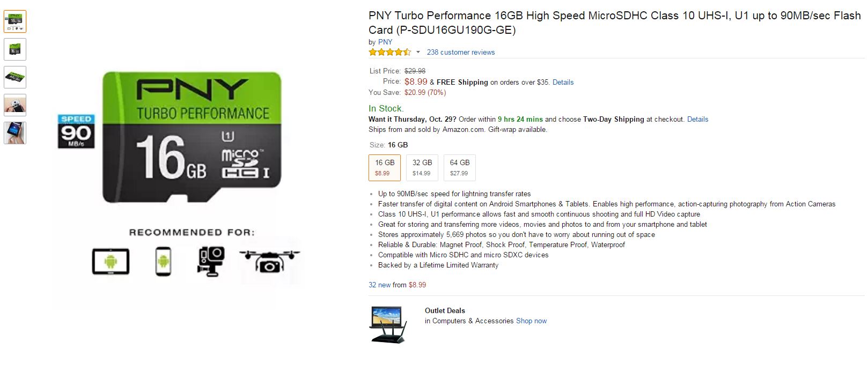
Task: Click the action camera icon
Action: coord(211,262)
